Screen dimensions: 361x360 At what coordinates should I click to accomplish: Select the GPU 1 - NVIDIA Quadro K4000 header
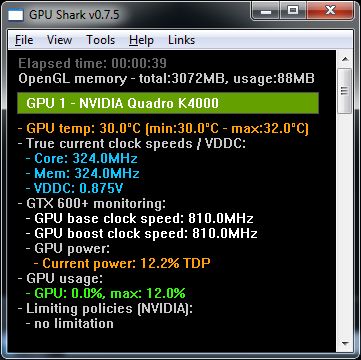tap(168, 103)
